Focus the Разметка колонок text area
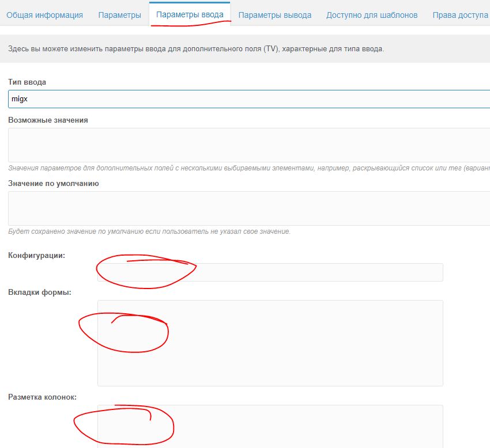Image resolution: width=490 pixels, height=448 pixels. (270, 427)
